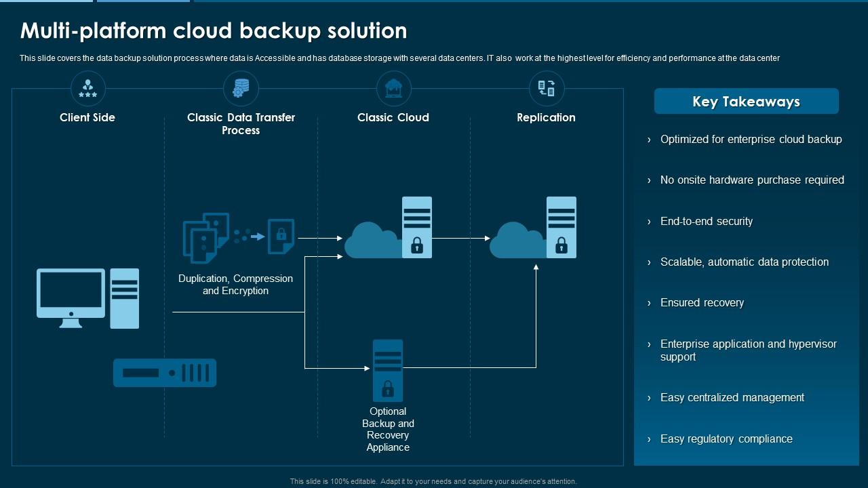Click 'Duplication, Compression and Encryption' label
Screen dimensions: 868x488
(x=235, y=285)
